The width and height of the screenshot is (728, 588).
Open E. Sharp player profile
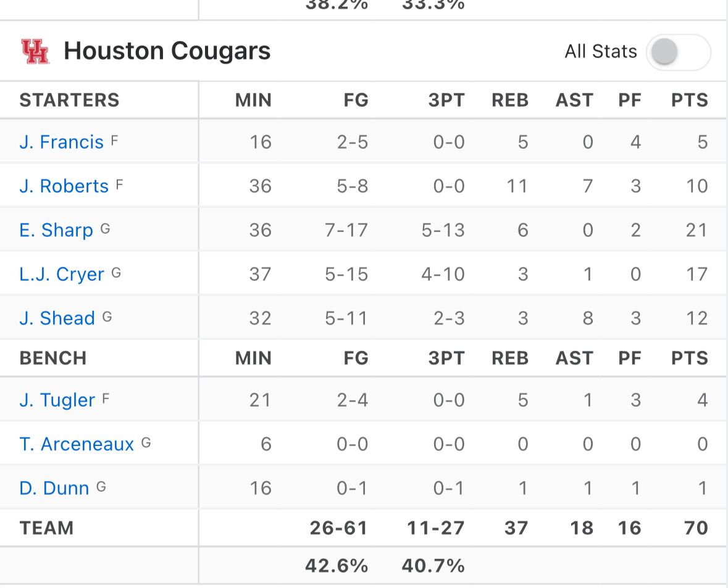(x=56, y=230)
